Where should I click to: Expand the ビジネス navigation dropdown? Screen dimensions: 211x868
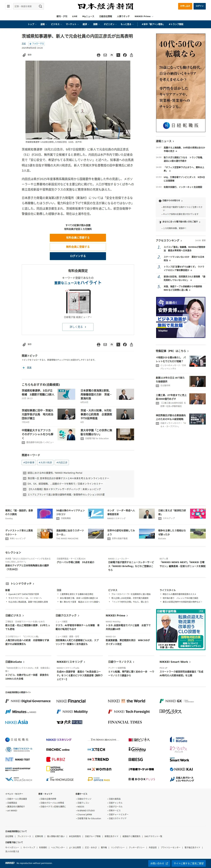pyautogui.click(x=56, y=24)
